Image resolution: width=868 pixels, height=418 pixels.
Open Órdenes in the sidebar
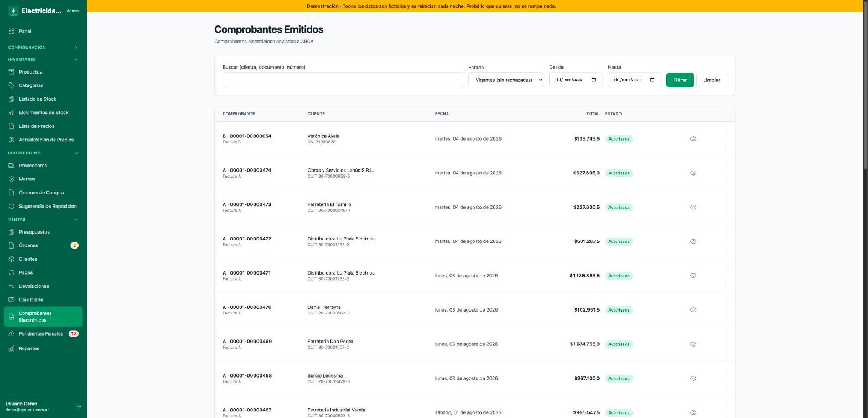pos(43,245)
